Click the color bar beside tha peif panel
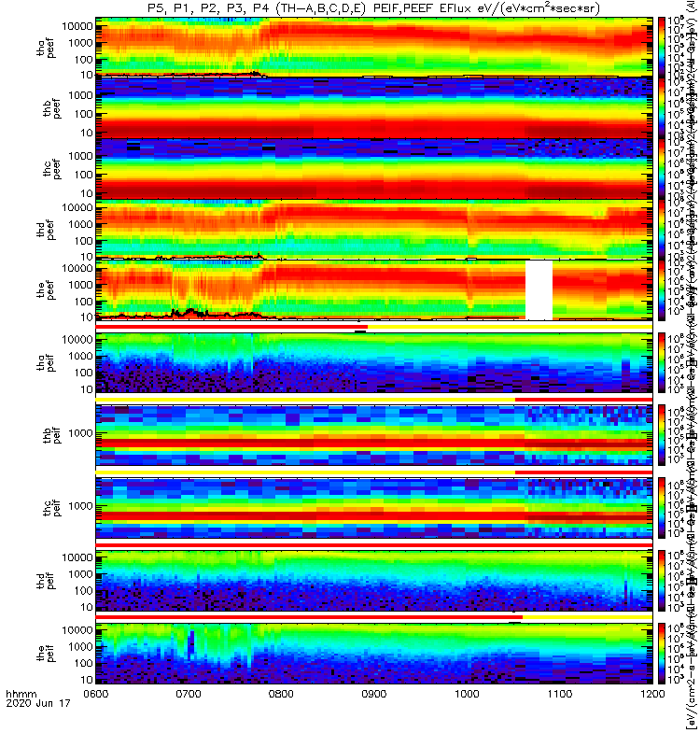The image size is (700, 747). click(x=662, y=362)
